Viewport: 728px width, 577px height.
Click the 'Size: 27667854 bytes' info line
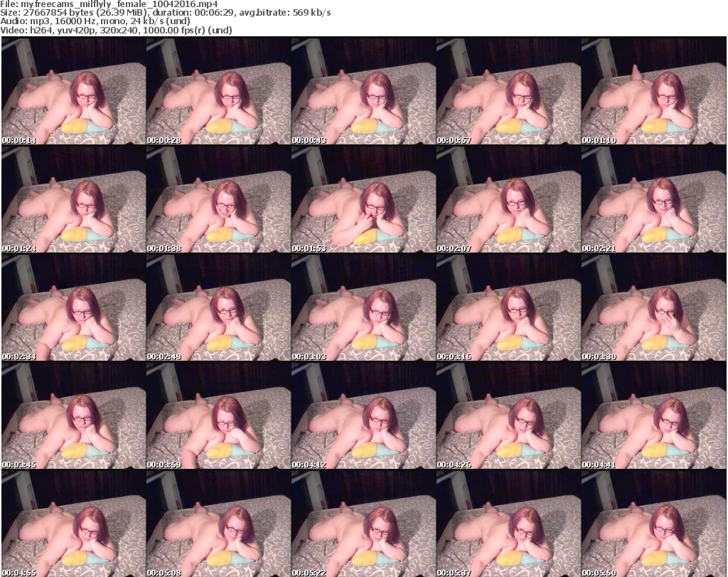165,13
